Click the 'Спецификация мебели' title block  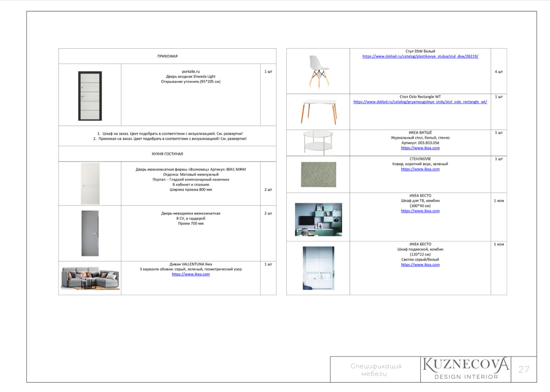[x=376, y=370]
